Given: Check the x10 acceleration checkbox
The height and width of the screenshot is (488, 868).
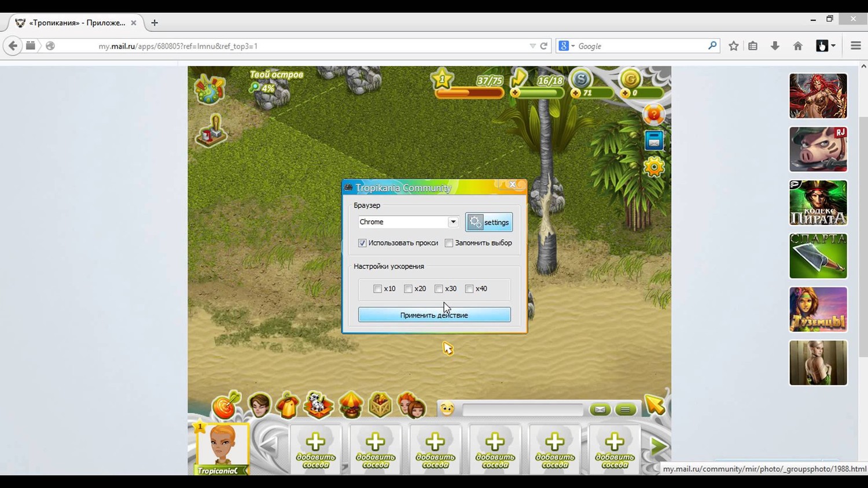Looking at the screenshot, I should tap(378, 289).
